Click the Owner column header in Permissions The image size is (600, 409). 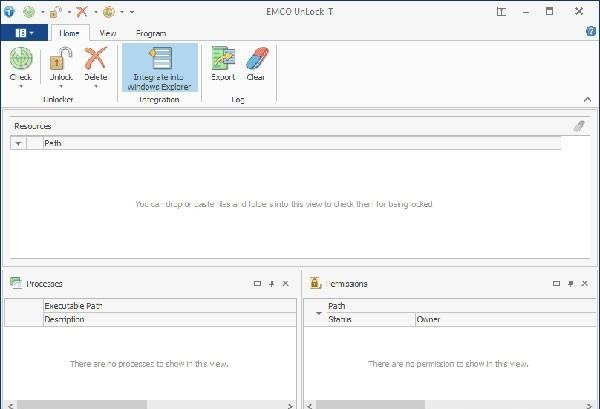[506, 319]
